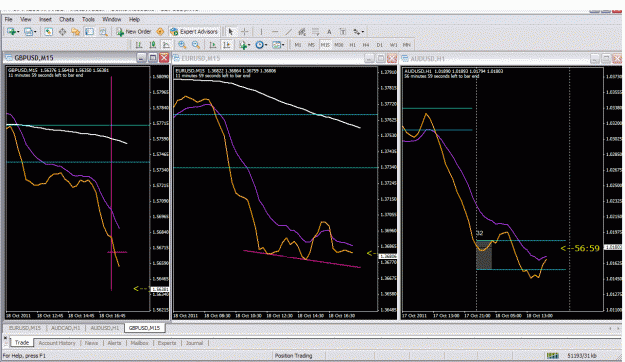This screenshot has height=362, width=625.
Task: Select the H4 timeframe button
Action: click(x=366, y=45)
